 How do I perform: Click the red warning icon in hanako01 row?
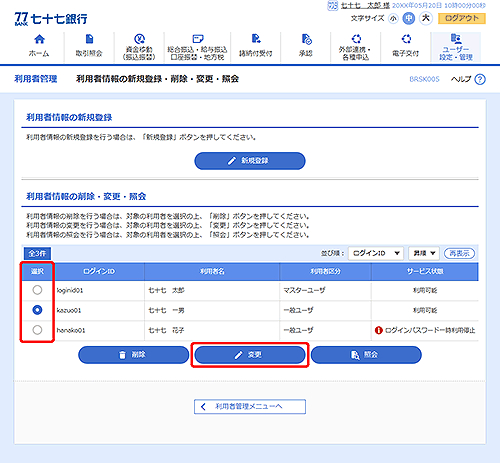378,330
